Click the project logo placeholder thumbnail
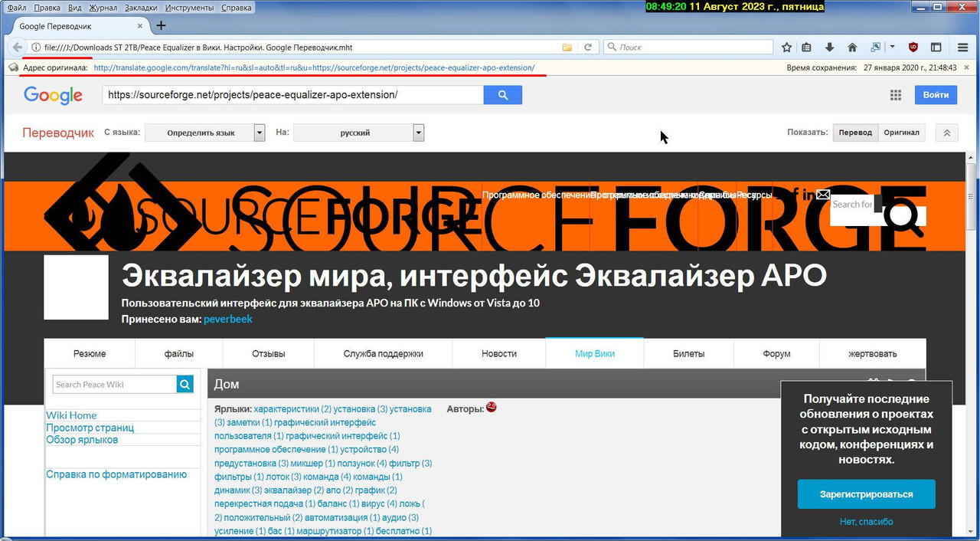This screenshot has height=541, width=980. click(76, 287)
